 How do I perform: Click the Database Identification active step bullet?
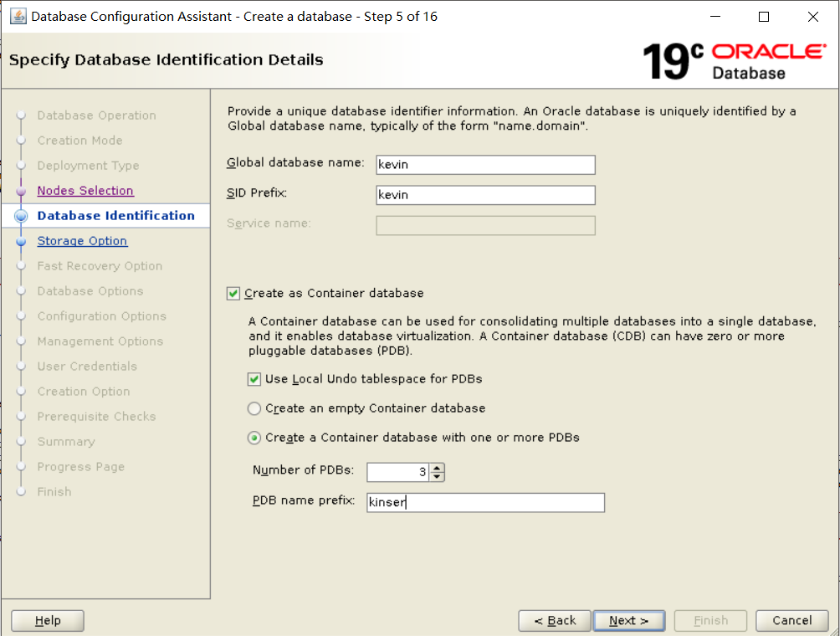21,216
